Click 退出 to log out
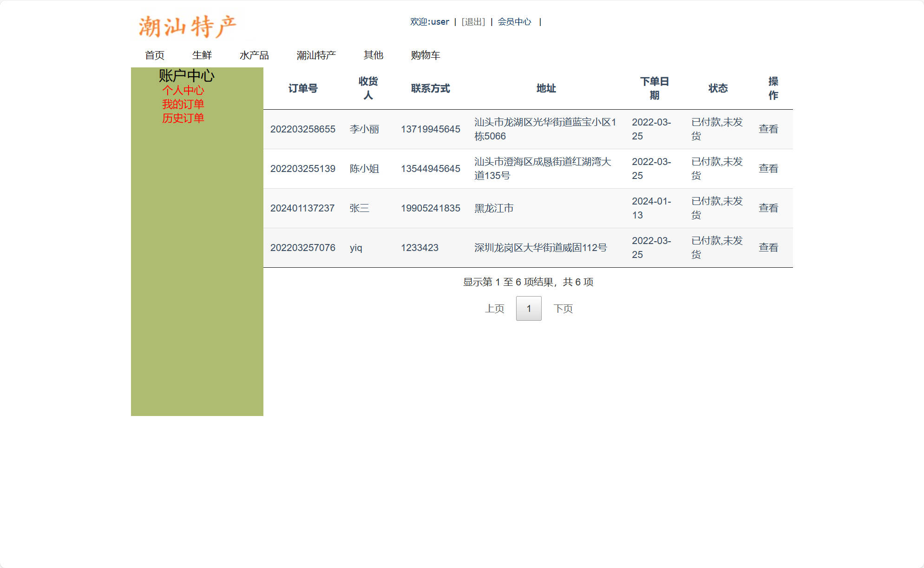Image resolution: width=924 pixels, height=568 pixels. pos(472,21)
